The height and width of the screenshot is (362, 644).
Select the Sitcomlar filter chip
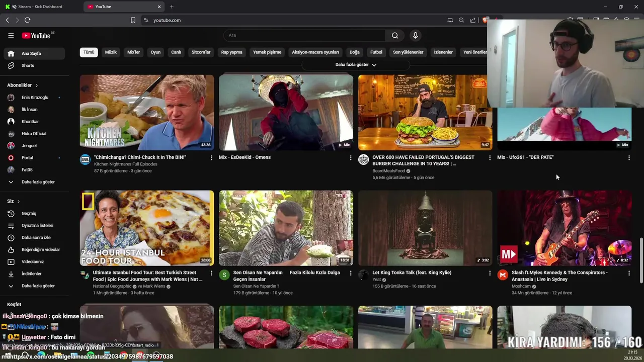(201, 52)
